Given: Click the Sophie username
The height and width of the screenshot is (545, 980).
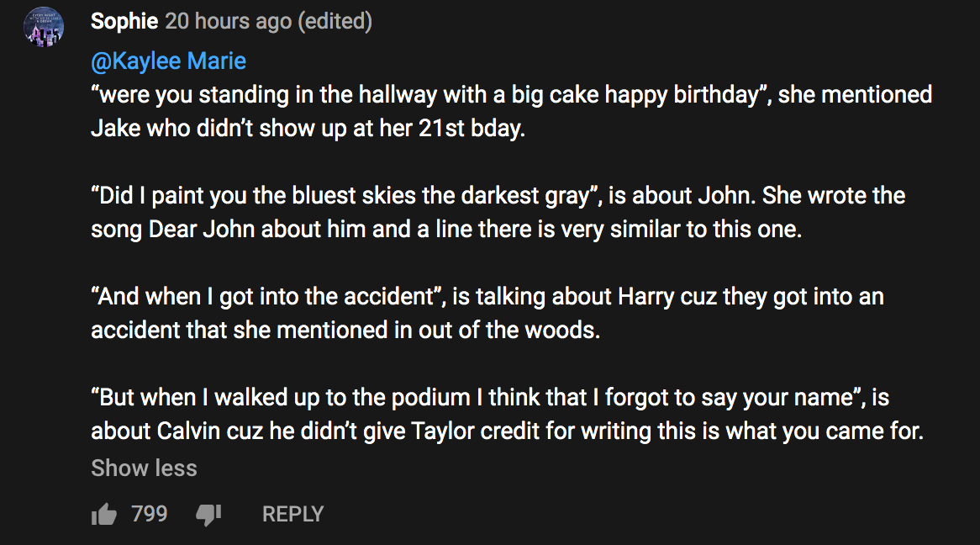Looking at the screenshot, I should click(124, 22).
